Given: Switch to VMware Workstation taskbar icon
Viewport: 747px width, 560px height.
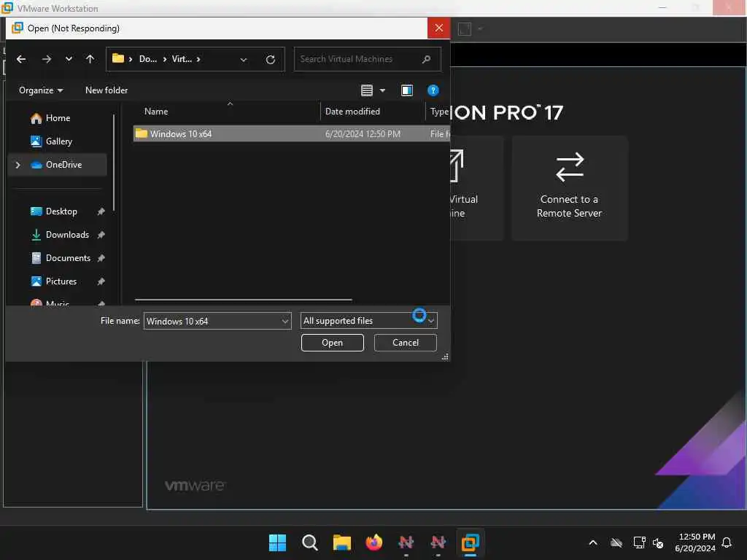Looking at the screenshot, I should click(471, 542).
